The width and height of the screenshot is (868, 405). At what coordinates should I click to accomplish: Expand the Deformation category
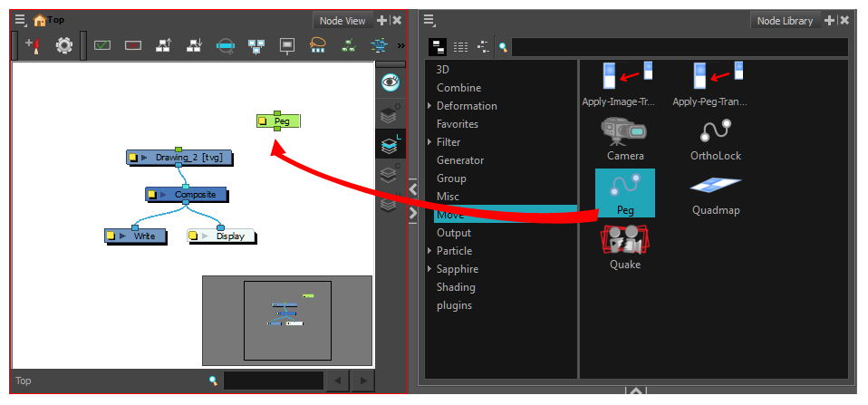429,106
